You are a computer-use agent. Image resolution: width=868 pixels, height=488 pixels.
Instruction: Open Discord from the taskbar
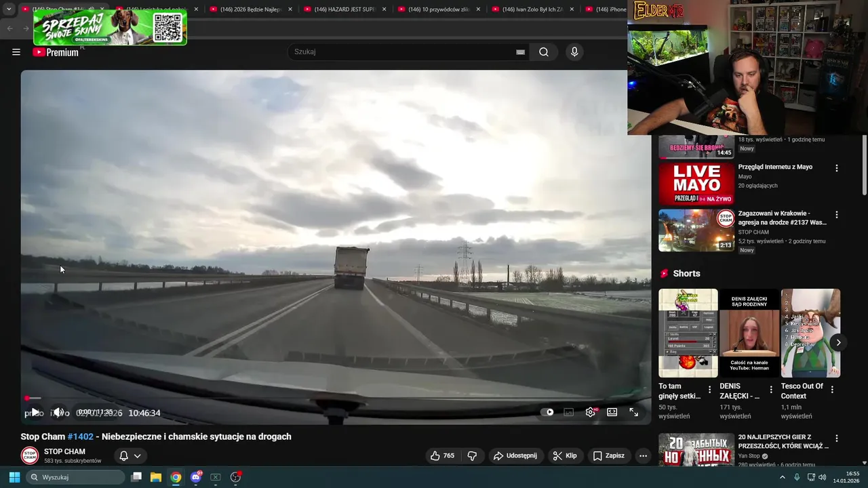coord(196,477)
